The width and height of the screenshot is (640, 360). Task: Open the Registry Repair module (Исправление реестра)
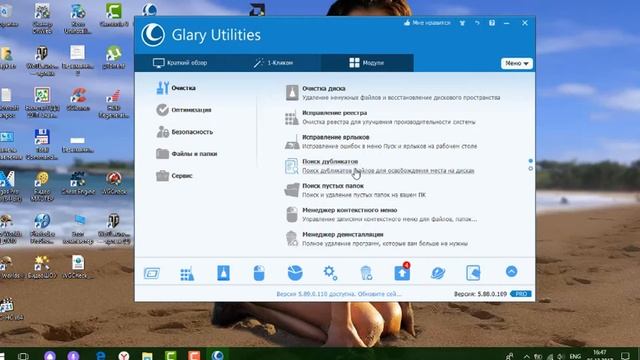[x=380, y=117]
